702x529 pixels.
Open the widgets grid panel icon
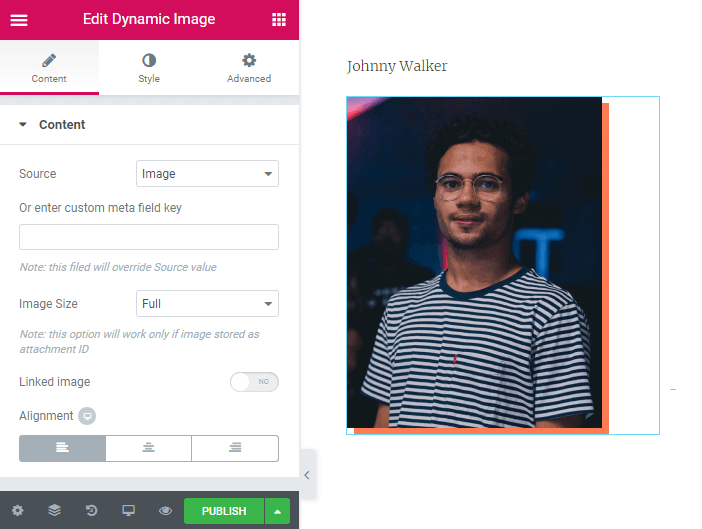point(278,20)
